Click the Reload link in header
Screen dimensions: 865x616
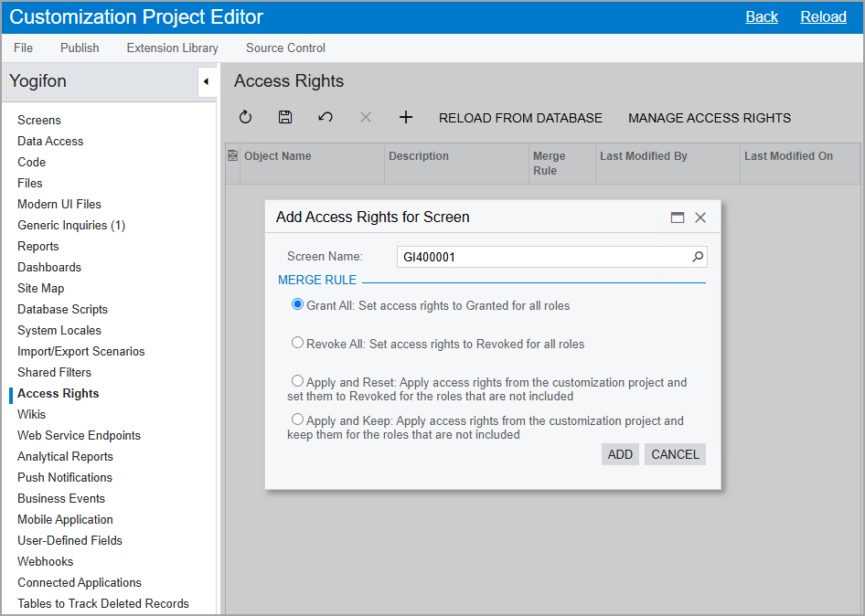point(823,16)
